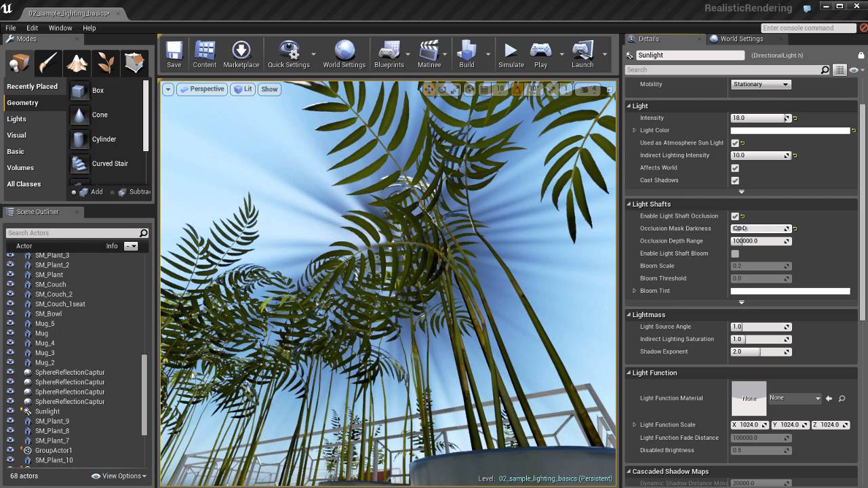Select the Lights placement category
Viewport: 868px width, 488px height.
pos(16,119)
